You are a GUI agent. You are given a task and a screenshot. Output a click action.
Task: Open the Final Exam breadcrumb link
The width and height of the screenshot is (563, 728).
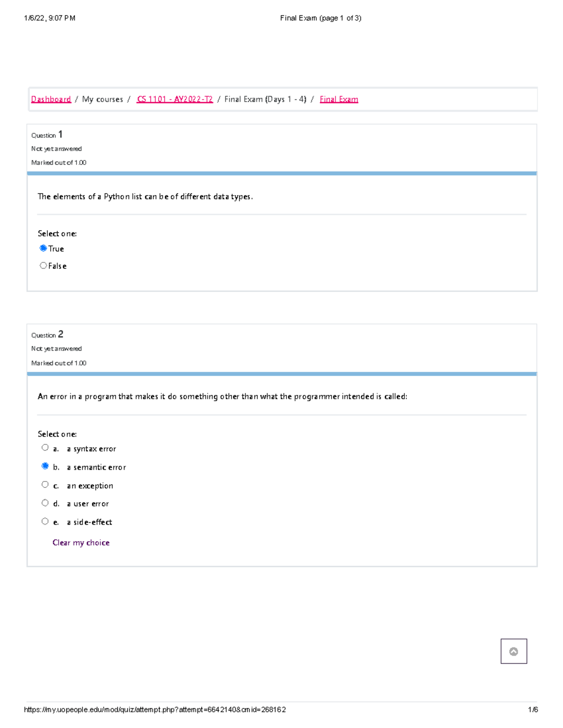click(x=338, y=99)
